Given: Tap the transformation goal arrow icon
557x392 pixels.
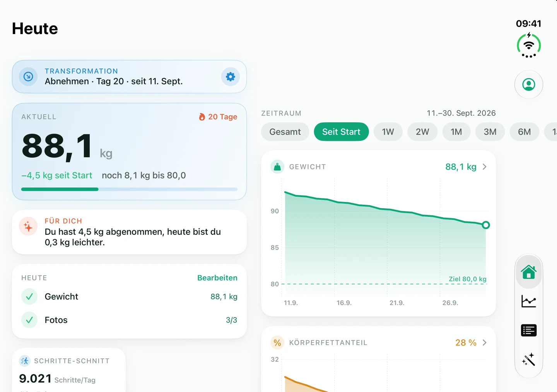Looking at the screenshot, I should point(28,77).
